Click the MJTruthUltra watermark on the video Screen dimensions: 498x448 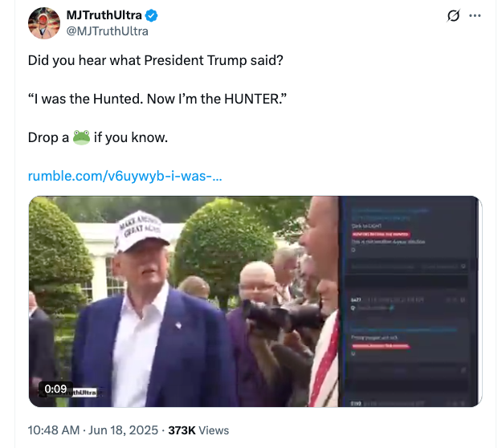tap(84, 393)
